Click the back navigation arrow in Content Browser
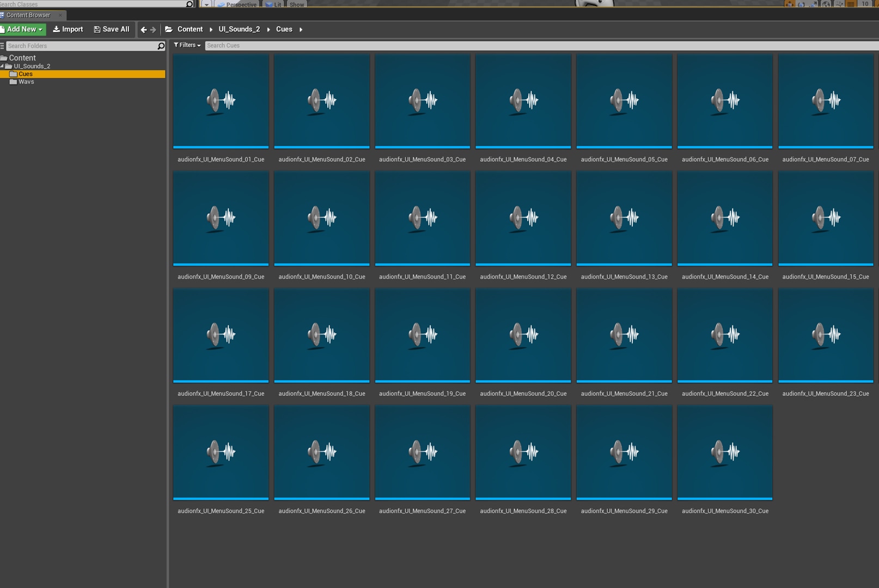The width and height of the screenshot is (879, 588). tap(143, 29)
